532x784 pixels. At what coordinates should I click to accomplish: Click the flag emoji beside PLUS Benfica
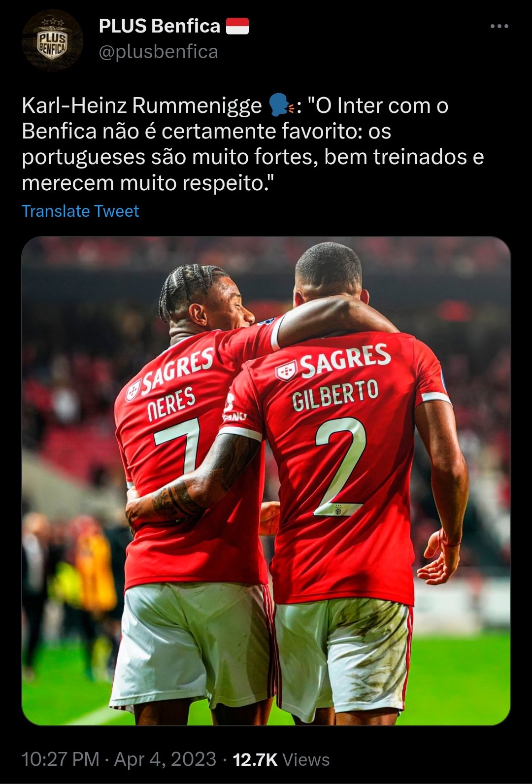click(237, 26)
